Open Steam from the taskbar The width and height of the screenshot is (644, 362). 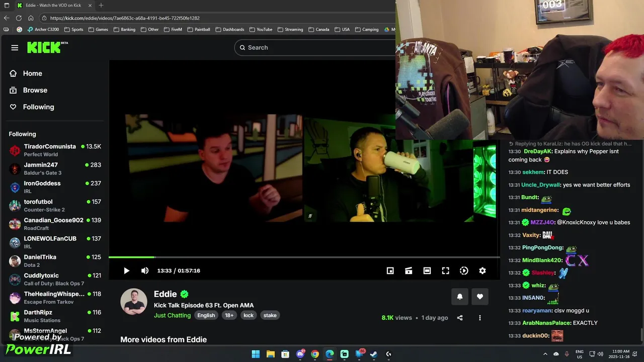[x=374, y=354]
